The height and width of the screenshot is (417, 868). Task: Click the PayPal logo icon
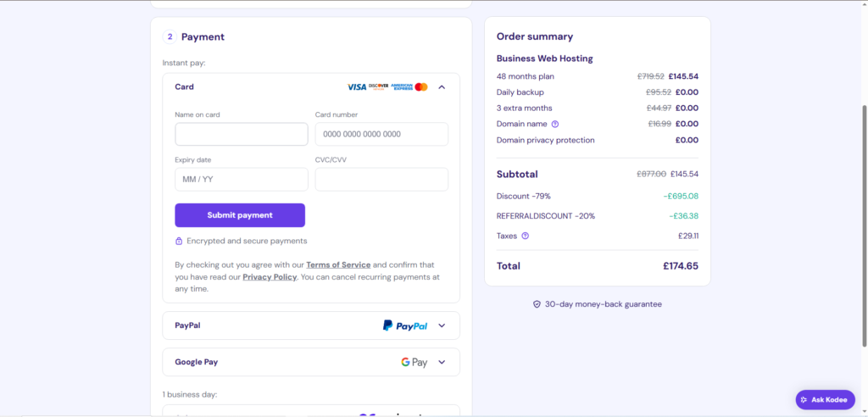click(x=405, y=325)
